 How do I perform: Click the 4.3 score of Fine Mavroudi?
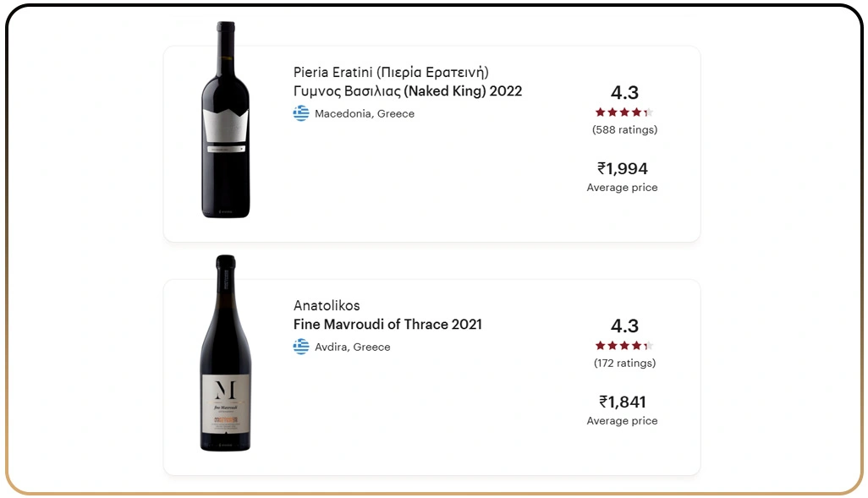(x=625, y=326)
